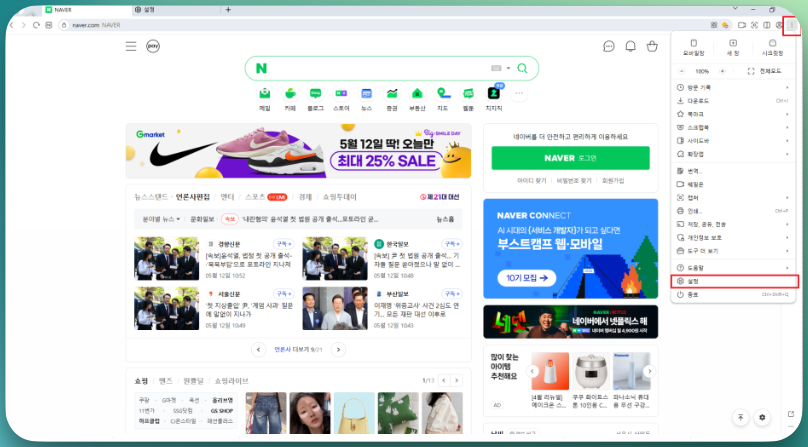Click the page settings gear button at bottom right
The height and width of the screenshot is (447, 808).
point(762,417)
